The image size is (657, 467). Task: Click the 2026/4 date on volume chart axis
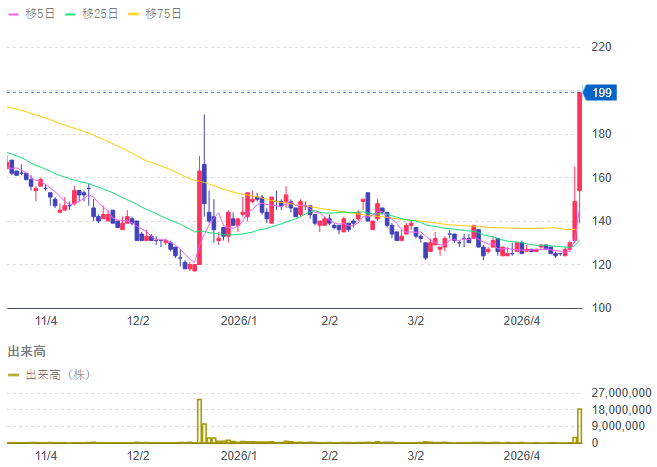click(522, 456)
